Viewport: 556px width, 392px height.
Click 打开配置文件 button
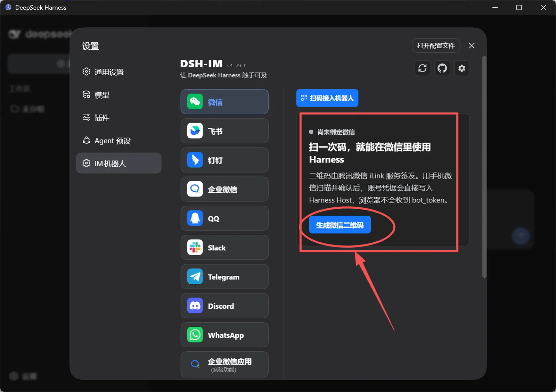[x=436, y=45]
